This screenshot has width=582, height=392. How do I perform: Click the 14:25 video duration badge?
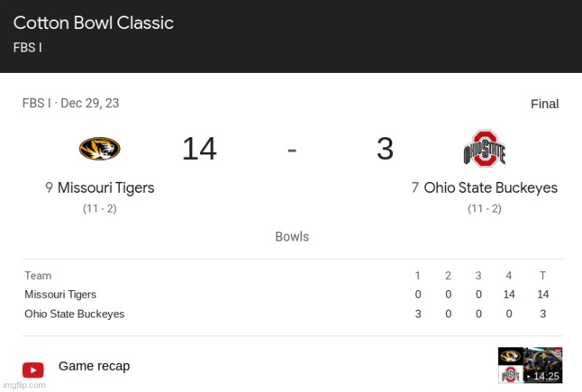click(545, 376)
